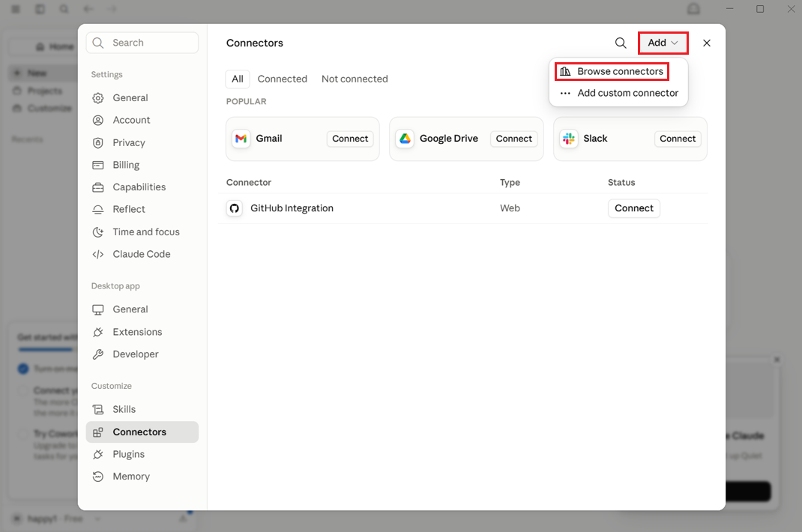Click the hamburger menu icon in the title bar

pos(16,9)
